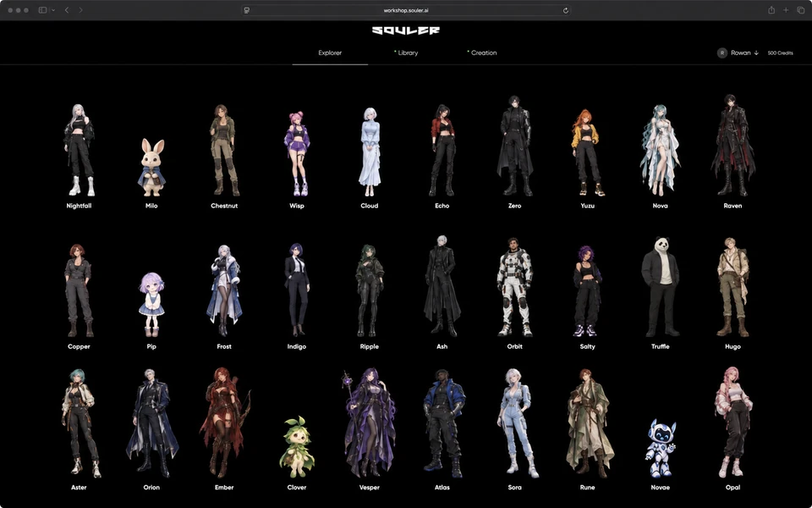Show the tab overview
This screenshot has height=508, width=812.
tap(801, 10)
